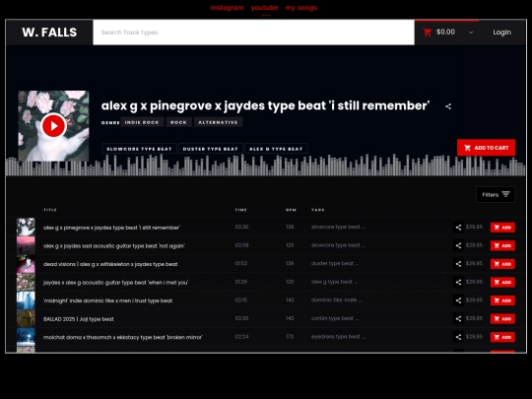Add BALLAD 2025 row to cart

(x=502, y=319)
